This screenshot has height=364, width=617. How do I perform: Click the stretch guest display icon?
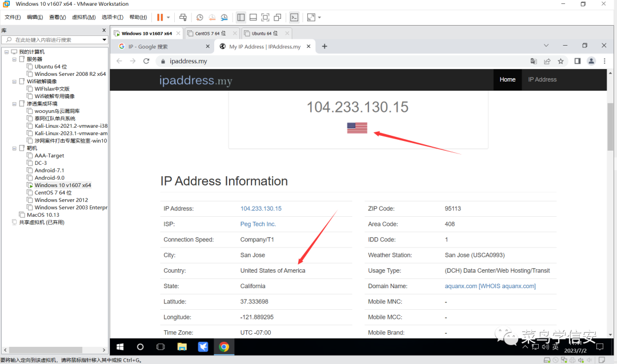coord(311,17)
